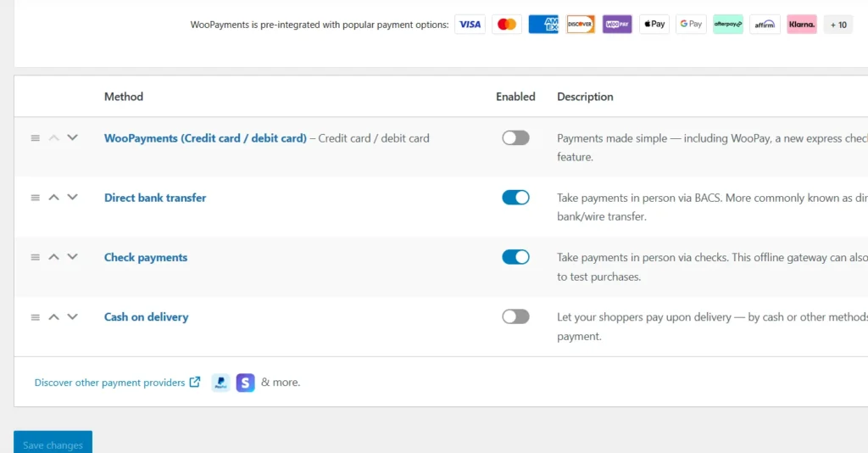This screenshot has height=453, width=868.
Task: Grab the Check payments drag handle
Action: 35,258
